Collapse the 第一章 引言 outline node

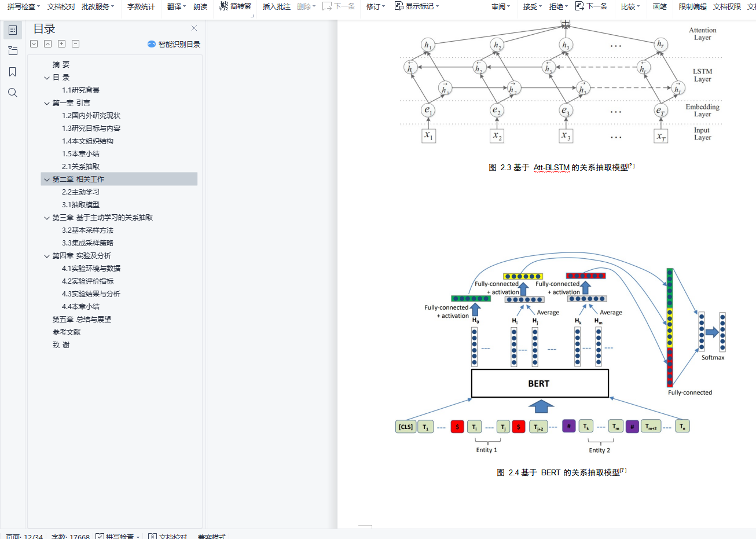point(47,103)
